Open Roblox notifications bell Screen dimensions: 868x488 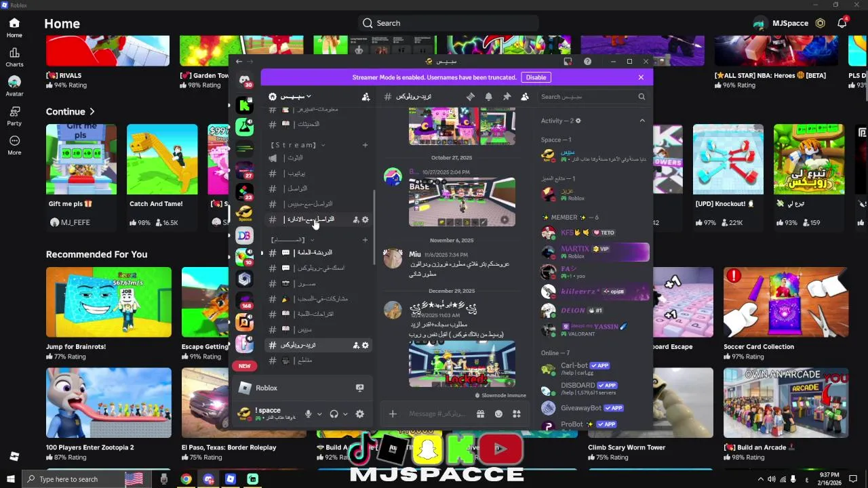tap(842, 23)
